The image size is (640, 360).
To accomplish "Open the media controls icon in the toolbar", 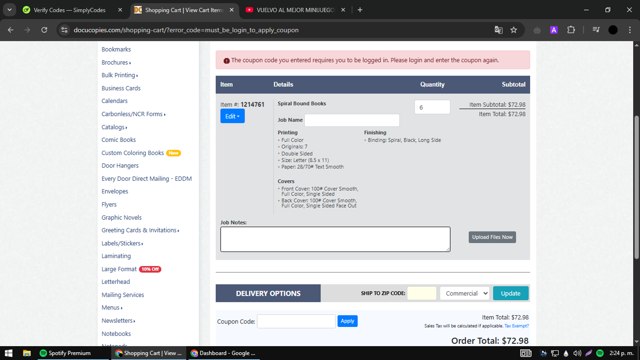I will click(596, 30).
